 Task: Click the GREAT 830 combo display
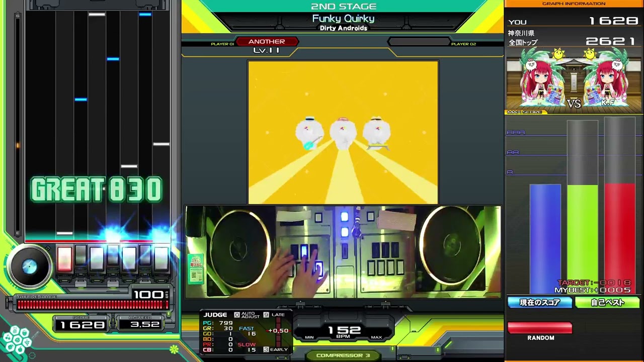[x=97, y=190]
